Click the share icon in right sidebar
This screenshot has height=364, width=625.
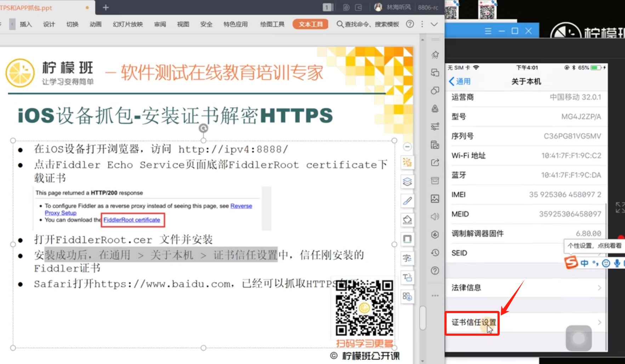coord(435,163)
